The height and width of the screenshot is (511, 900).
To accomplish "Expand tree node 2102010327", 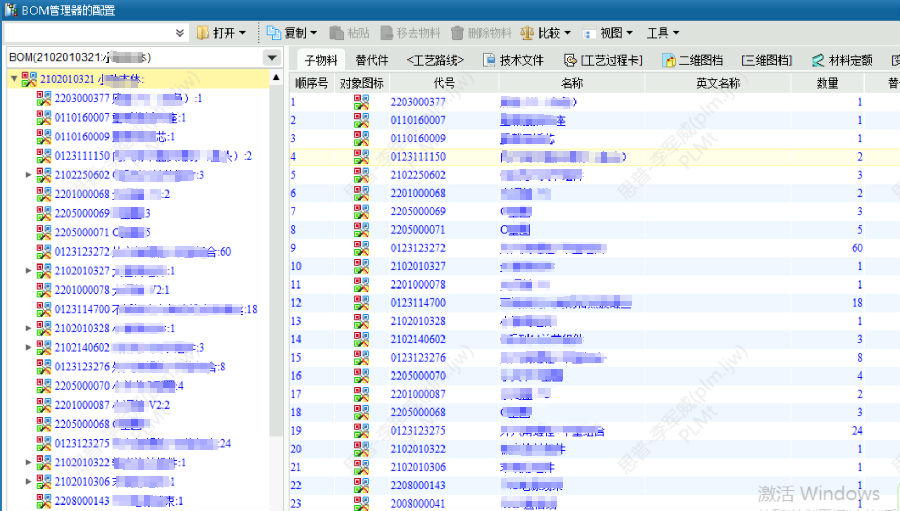I will click(x=28, y=270).
